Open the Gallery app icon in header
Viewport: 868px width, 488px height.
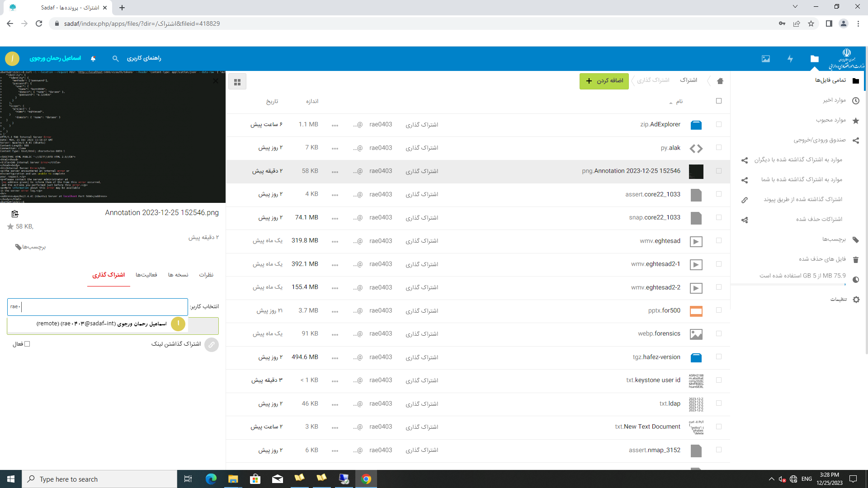[x=765, y=59]
